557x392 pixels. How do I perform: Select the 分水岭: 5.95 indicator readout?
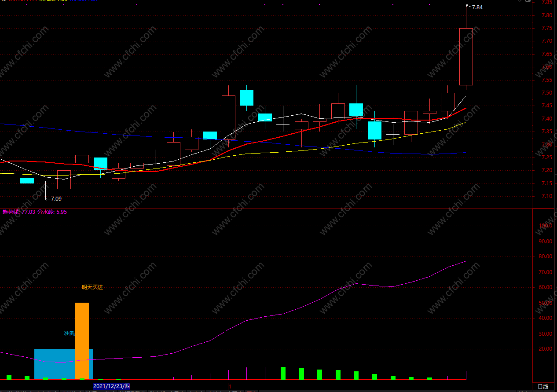[x=52, y=212]
